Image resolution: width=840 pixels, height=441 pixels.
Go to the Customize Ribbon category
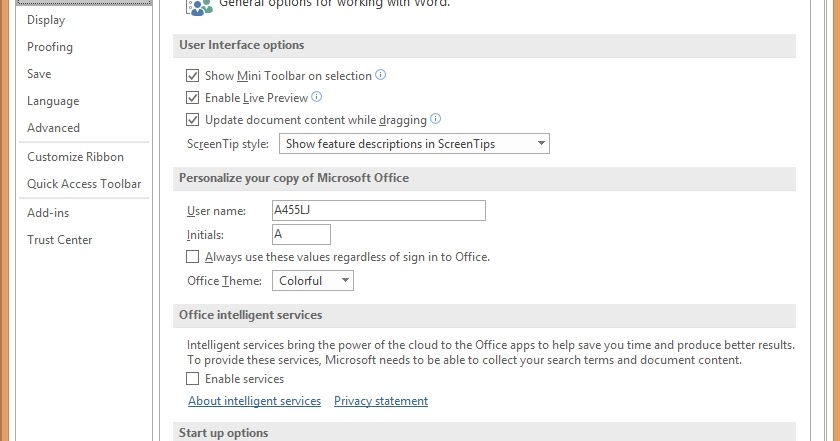(76, 157)
